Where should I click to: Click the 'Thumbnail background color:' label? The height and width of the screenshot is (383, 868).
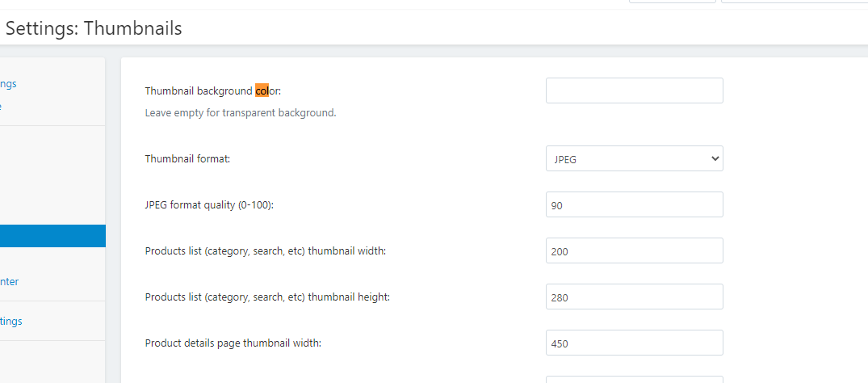(x=213, y=90)
